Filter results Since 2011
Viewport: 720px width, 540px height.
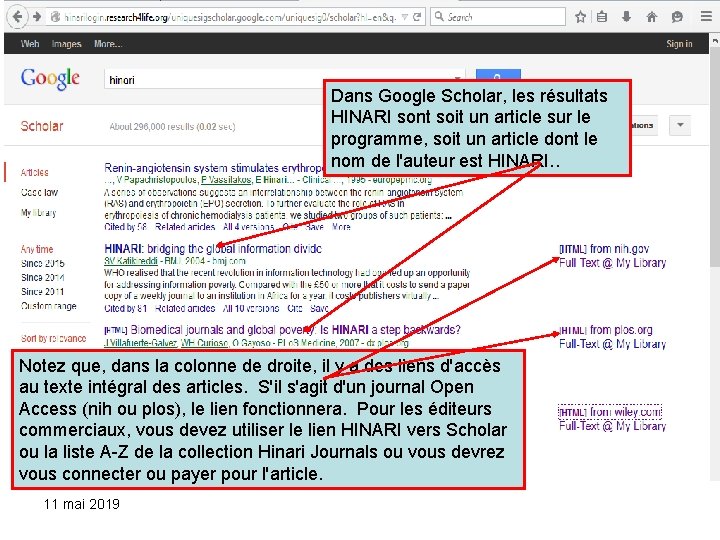coord(43,292)
